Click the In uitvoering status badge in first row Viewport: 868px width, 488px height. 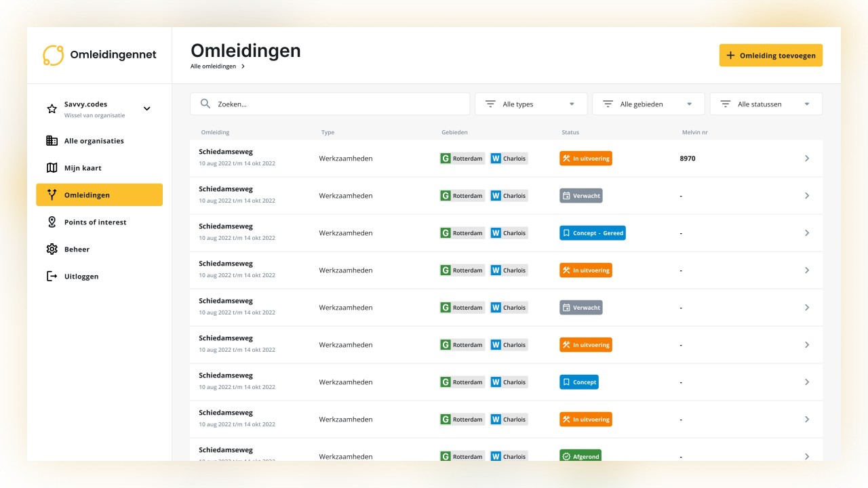(x=586, y=159)
